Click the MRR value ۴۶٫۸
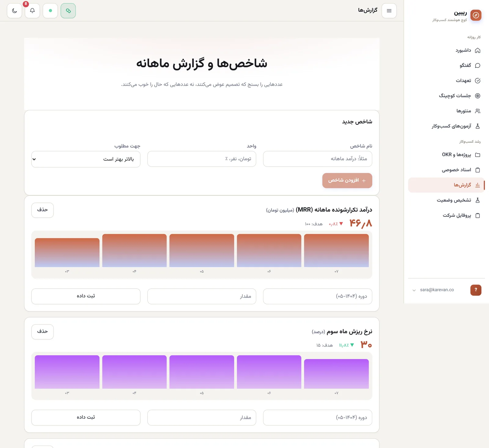 click(361, 224)
